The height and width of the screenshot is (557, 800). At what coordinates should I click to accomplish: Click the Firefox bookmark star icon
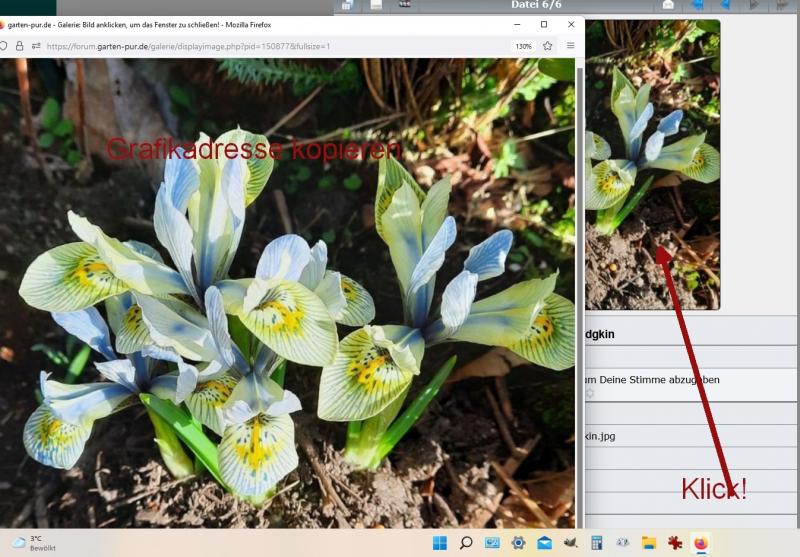click(548, 46)
